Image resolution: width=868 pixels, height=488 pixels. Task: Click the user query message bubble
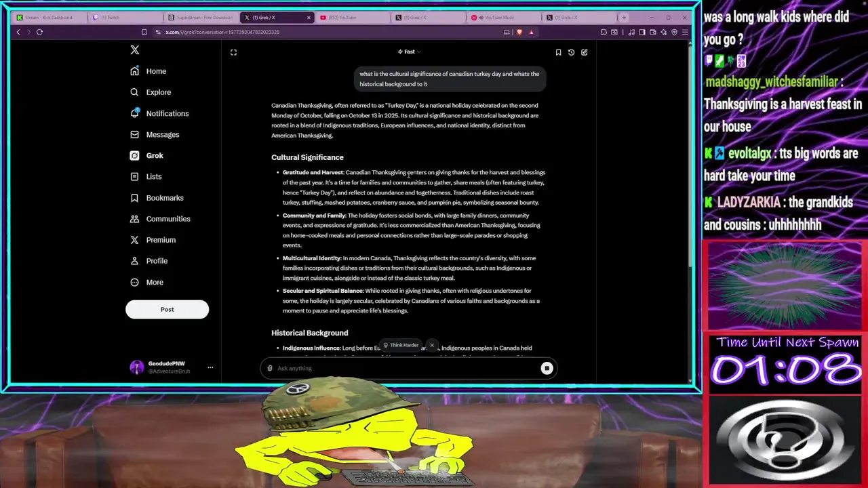coord(450,79)
